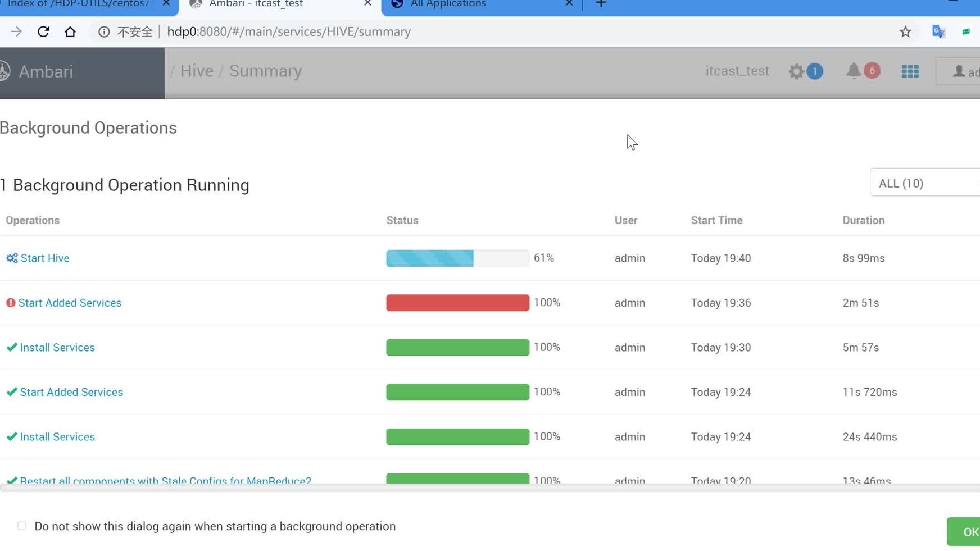Open the Start Hive operation

pyautogui.click(x=45, y=258)
